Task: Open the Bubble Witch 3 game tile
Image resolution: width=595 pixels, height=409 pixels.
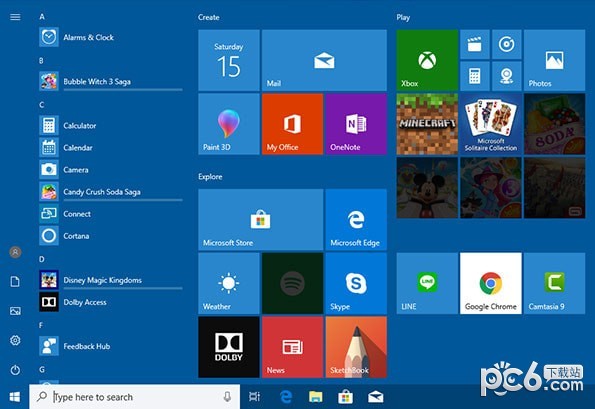Action: (491, 188)
